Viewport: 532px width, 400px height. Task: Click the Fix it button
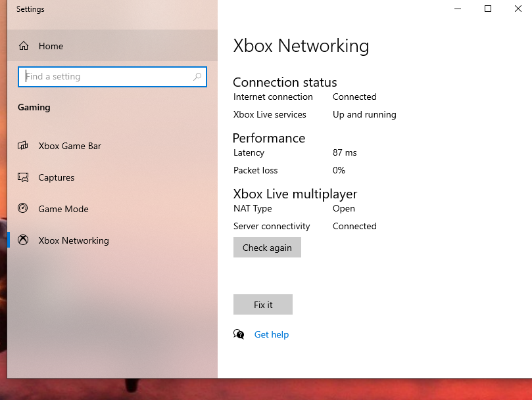(263, 304)
